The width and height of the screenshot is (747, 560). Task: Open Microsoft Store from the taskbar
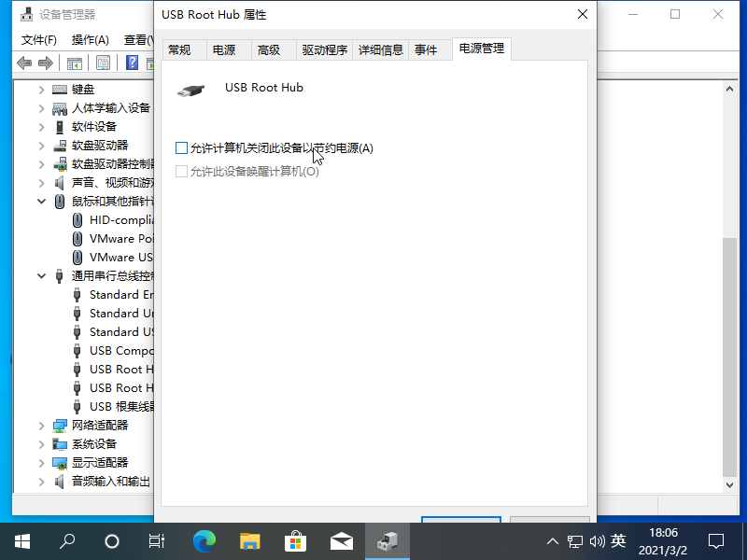click(295, 540)
